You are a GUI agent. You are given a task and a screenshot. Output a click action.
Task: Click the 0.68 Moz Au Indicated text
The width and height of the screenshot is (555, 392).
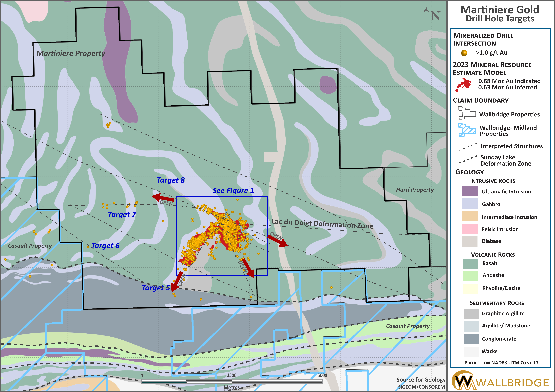click(509, 81)
